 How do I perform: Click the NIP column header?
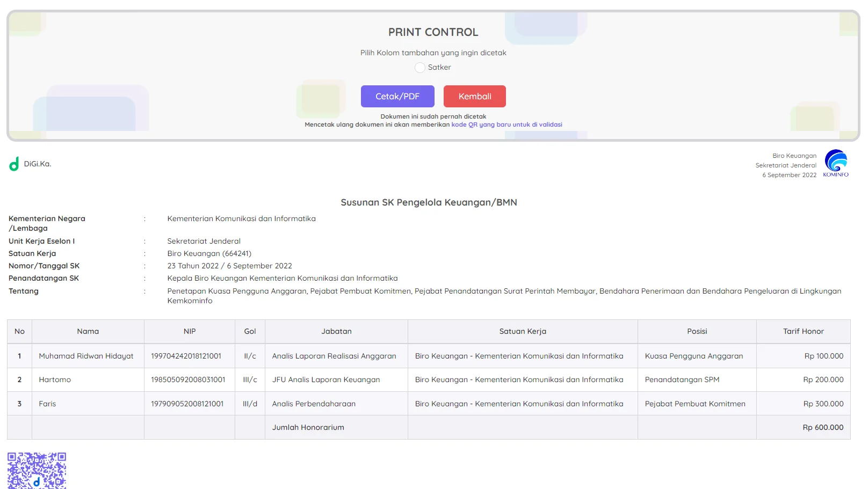(190, 332)
